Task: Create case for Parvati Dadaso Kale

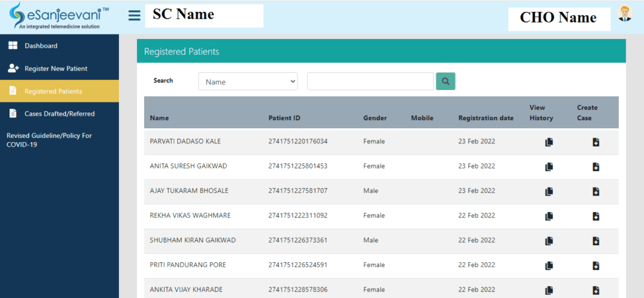Action: [x=596, y=142]
